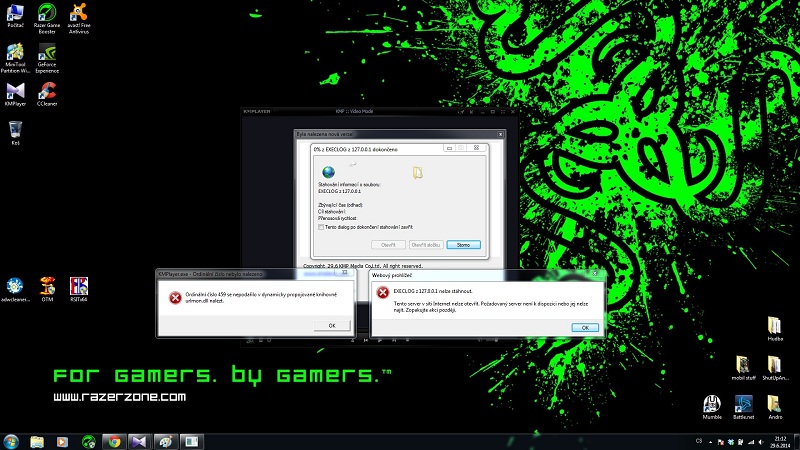The image size is (800, 450).
Task: Switch to Google Chrome in the taskbar
Action: (114, 440)
